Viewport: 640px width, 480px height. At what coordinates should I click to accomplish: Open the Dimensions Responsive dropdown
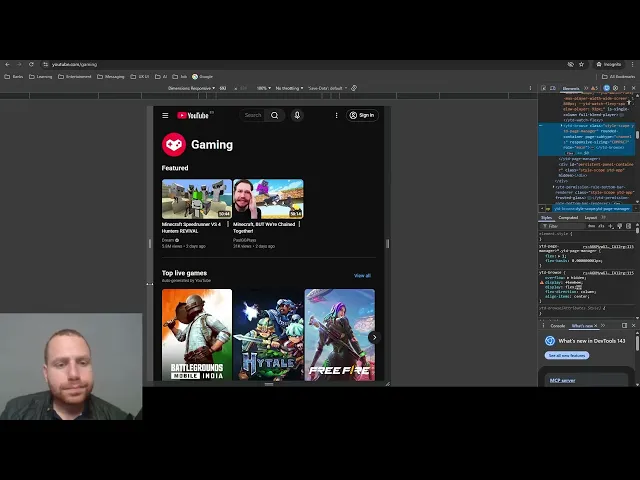191,88
